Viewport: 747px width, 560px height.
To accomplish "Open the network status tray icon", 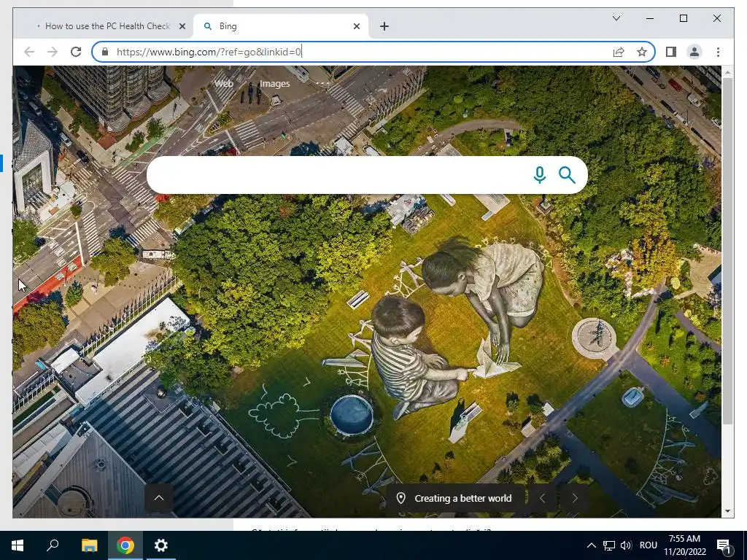I will (x=609, y=545).
